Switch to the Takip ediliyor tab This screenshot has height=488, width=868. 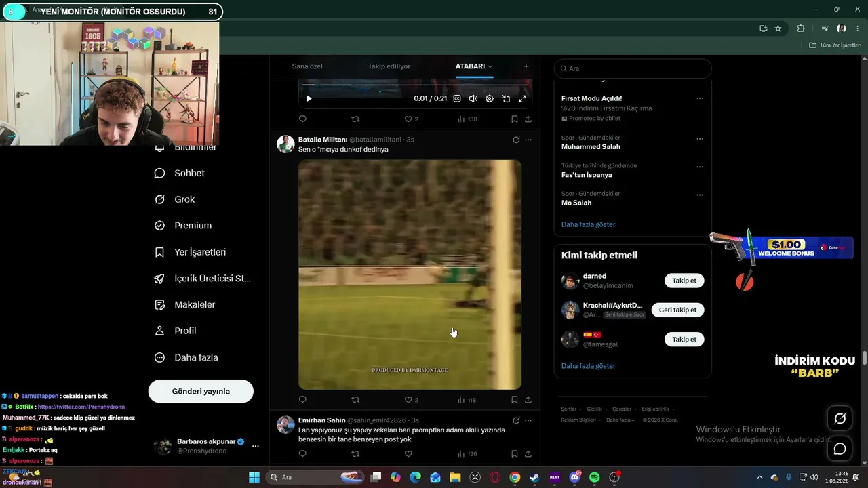[389, 66]
